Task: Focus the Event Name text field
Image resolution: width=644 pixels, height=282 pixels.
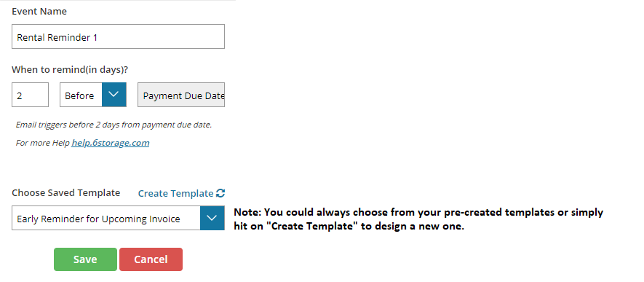Action: 119,36
